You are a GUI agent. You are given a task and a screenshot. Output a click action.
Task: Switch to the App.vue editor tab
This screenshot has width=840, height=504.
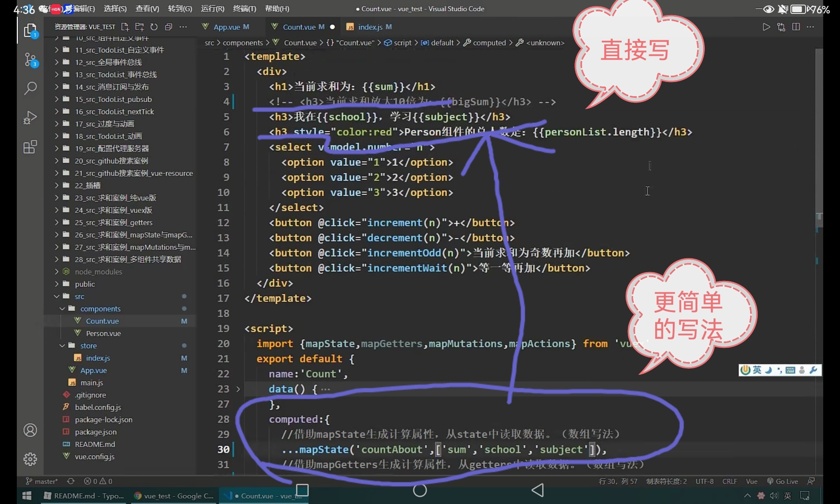point(227,27)
